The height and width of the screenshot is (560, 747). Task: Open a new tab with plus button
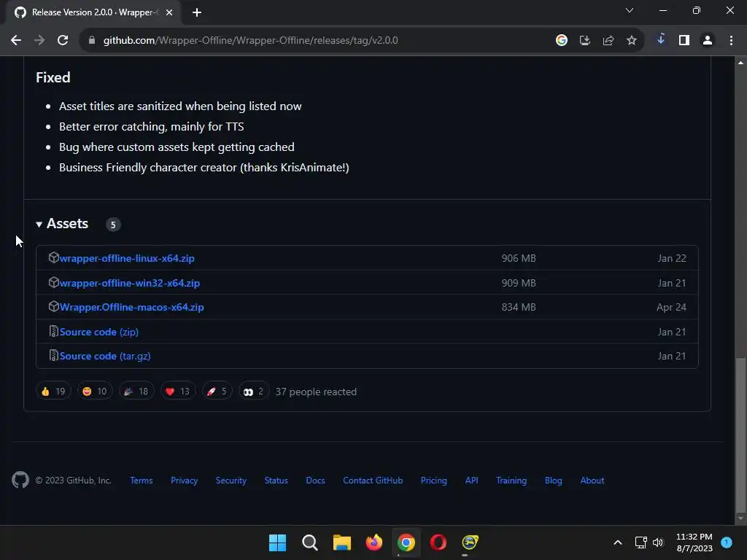click(197, 12)
